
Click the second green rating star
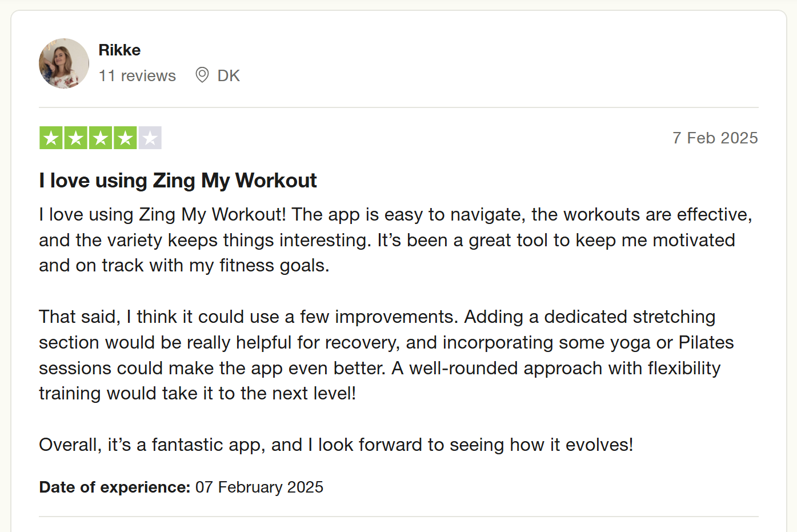pyautogui.click(x=76, y=138)
